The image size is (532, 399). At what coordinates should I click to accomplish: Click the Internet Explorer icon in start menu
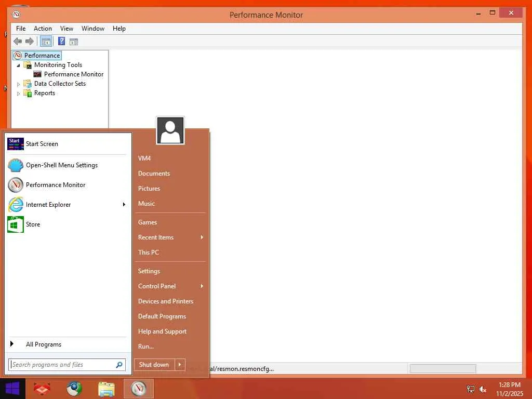16,205
